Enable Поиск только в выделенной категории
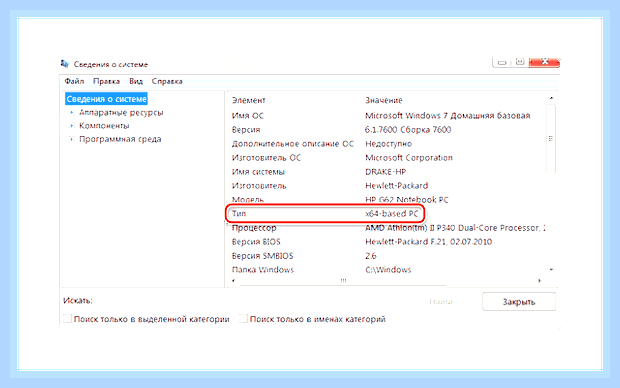 coord(68,318)
